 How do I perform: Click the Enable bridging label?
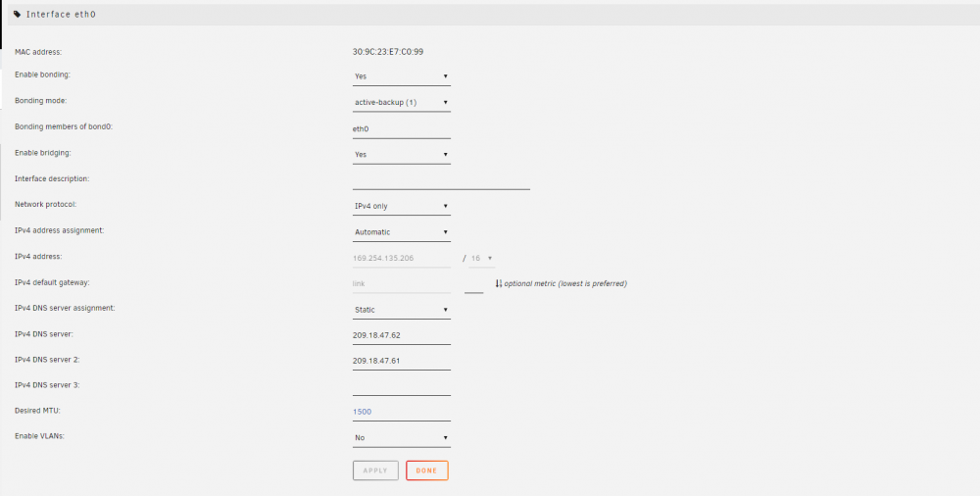point(42,153)
